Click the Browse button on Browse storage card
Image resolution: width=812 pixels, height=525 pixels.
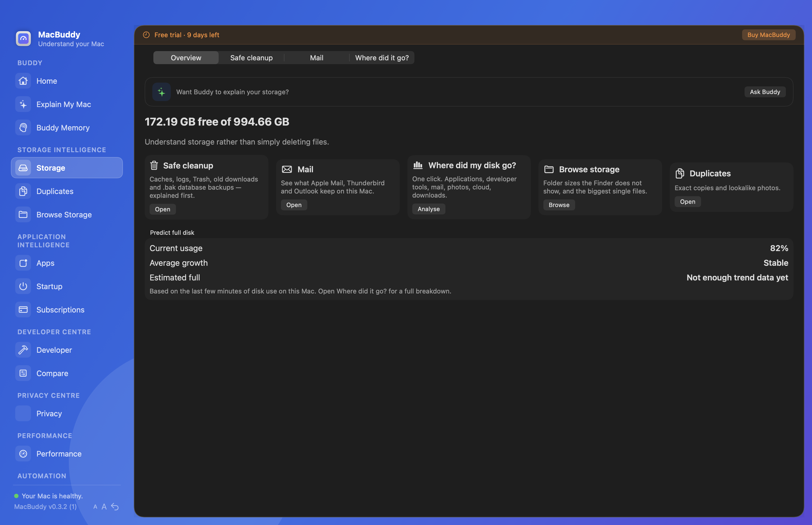pos(559,205)
